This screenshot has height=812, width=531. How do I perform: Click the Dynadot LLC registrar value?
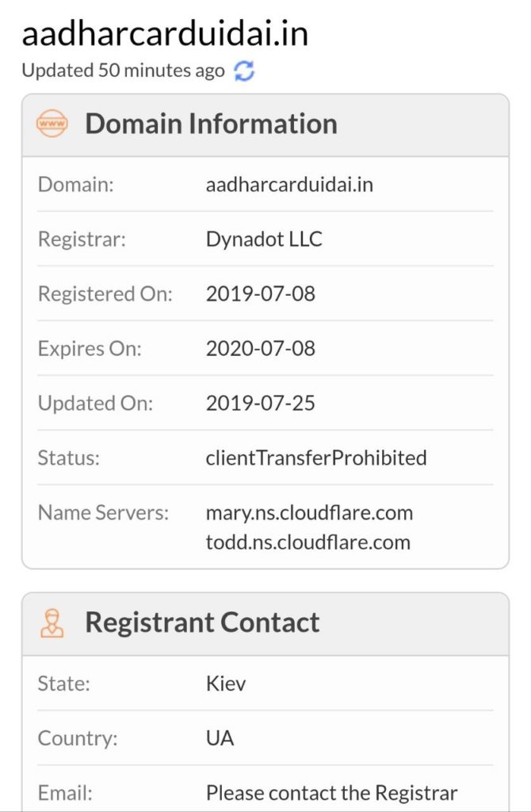[x=264, y=239]
